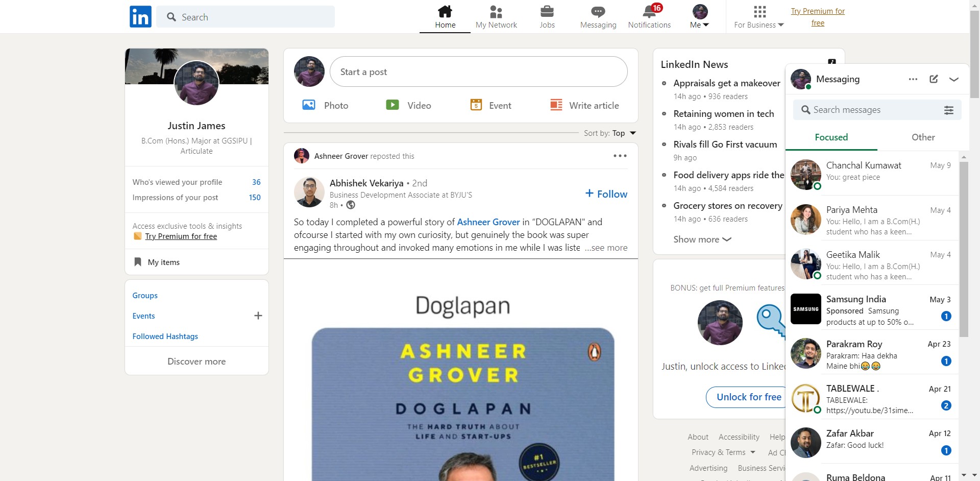Open message filter sliders icon
Viewport: 980px width, 481px height.
(x=949, y=110)
